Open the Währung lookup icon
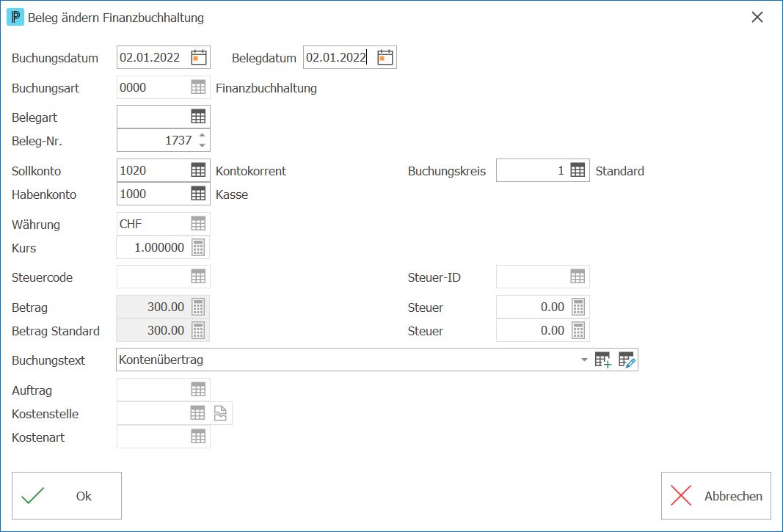The width and height of the screenshot is (783, 532). [198, 224]
